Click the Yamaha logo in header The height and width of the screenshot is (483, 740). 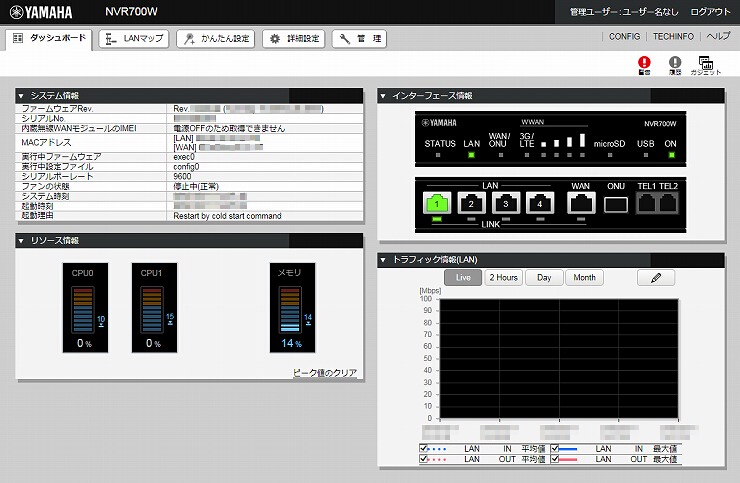tap(41, 12)
